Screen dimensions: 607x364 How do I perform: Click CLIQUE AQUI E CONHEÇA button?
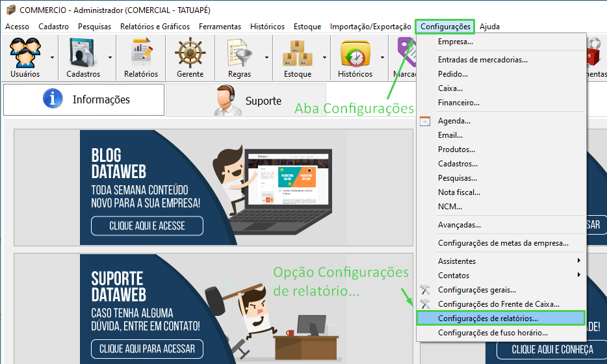(x=552, y=349)
